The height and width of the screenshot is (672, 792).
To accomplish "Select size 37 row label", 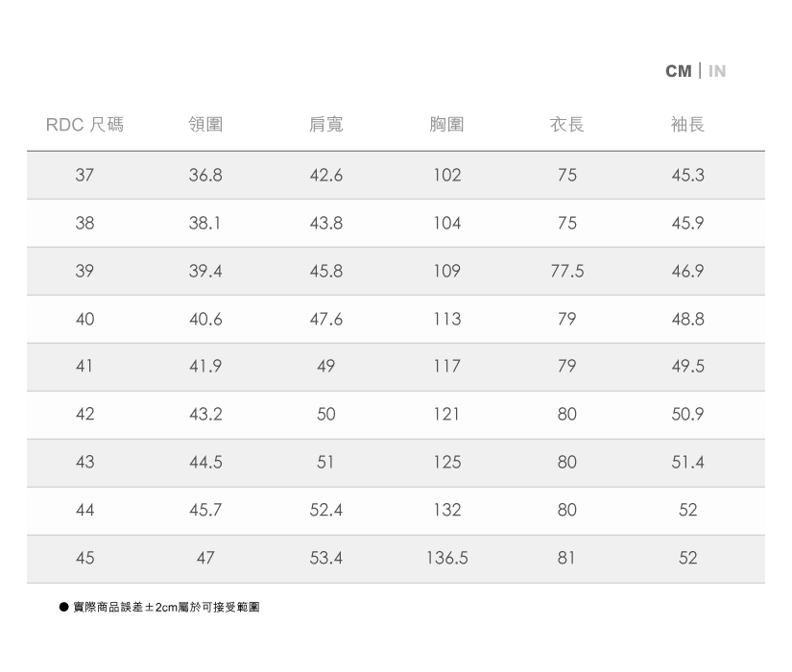I will point(84,176).
